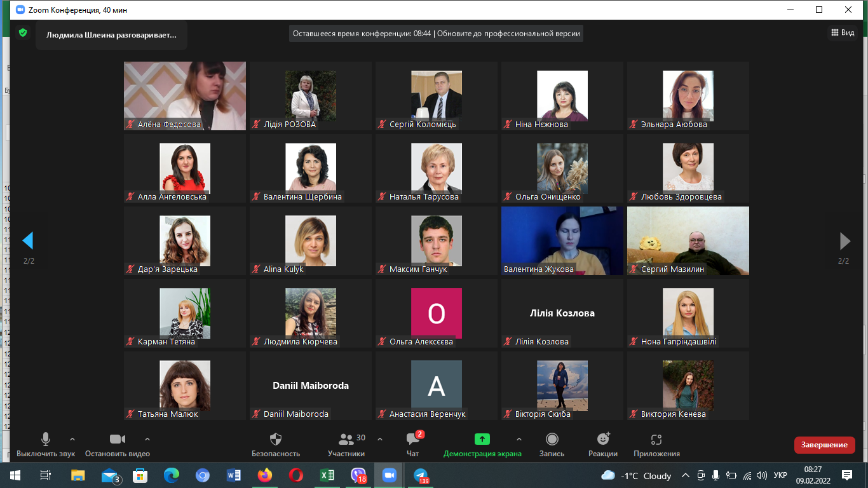
Task: Click Карман Тетяна name label
Action: [x=166, y=342]
